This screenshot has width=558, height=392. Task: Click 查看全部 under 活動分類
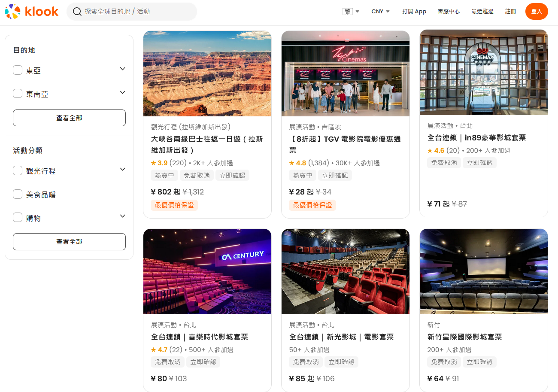[69, 242]
